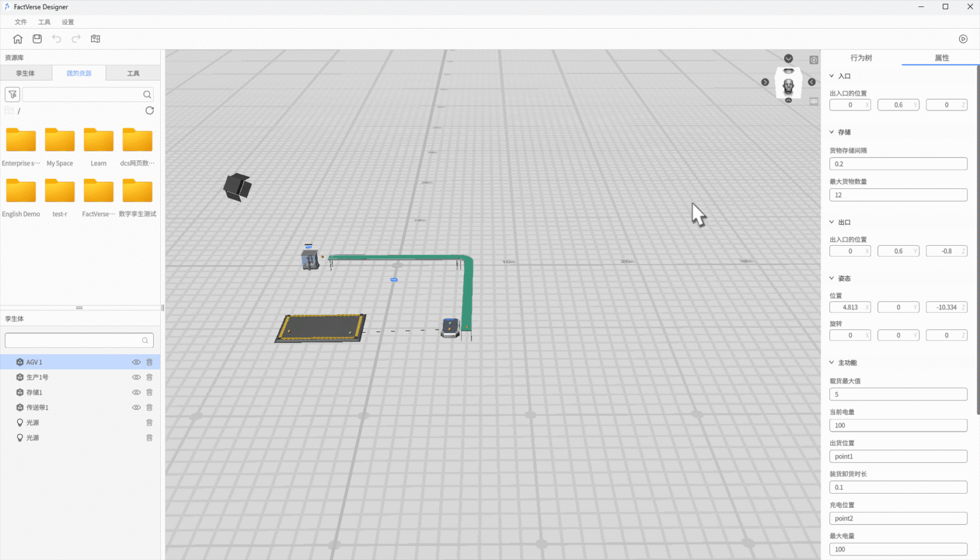
Task: Switch to the 孪生体 resource tab
Action: pos(26,73)
